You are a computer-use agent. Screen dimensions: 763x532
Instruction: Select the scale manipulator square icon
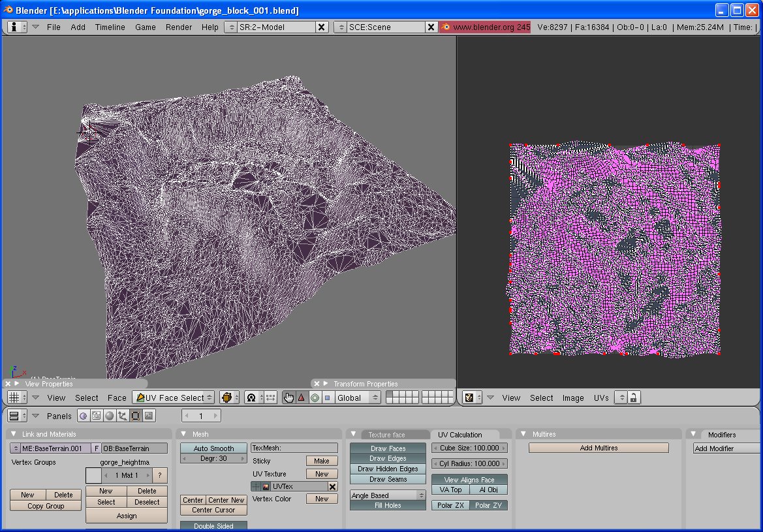[328, 398]
